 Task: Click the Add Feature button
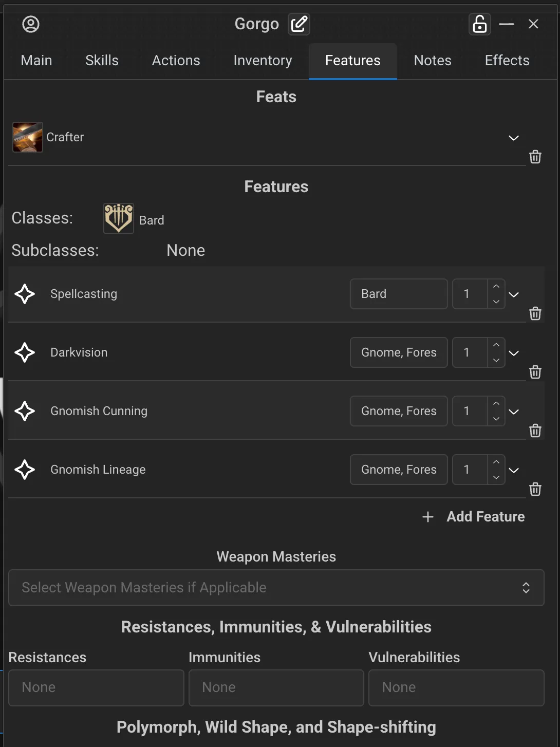[473, 516]
